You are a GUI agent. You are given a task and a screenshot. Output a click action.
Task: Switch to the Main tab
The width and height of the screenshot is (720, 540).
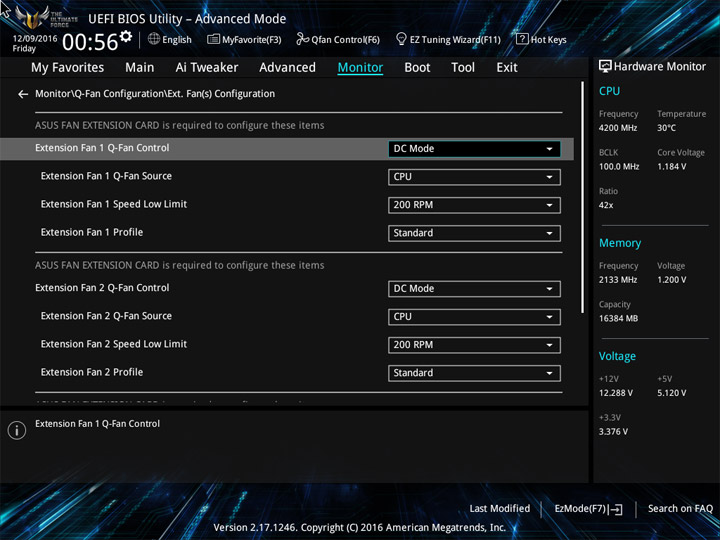140,68
